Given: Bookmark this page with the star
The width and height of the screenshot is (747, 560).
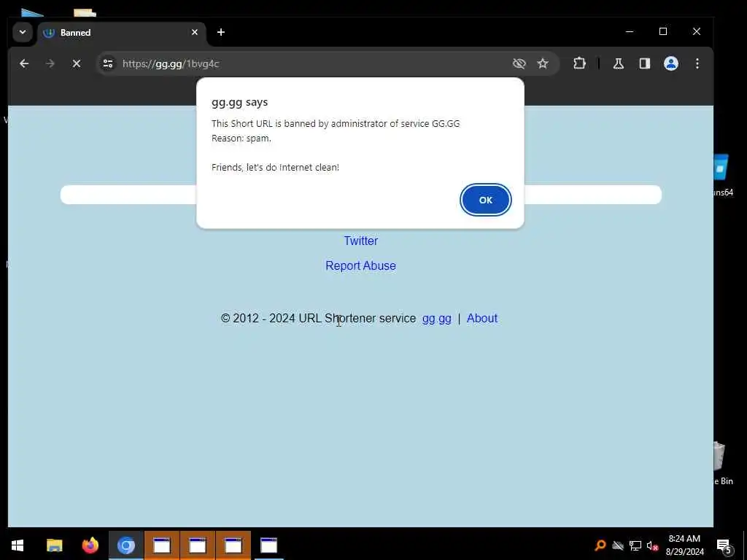Looking at the screenshot, I should 543,64.
